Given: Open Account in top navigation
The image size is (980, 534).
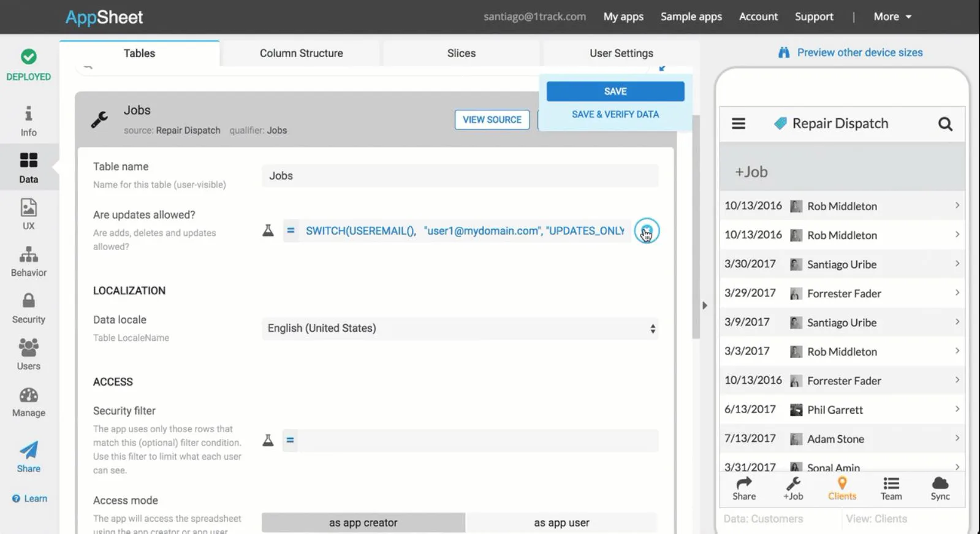Looking at the screenshot, I should click(758, 17).
